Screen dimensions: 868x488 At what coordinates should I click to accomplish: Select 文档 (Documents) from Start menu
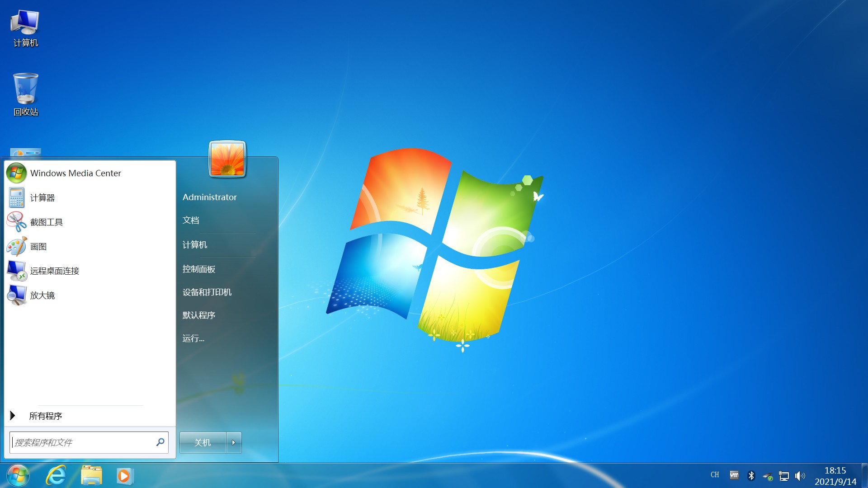click(191, 221)
